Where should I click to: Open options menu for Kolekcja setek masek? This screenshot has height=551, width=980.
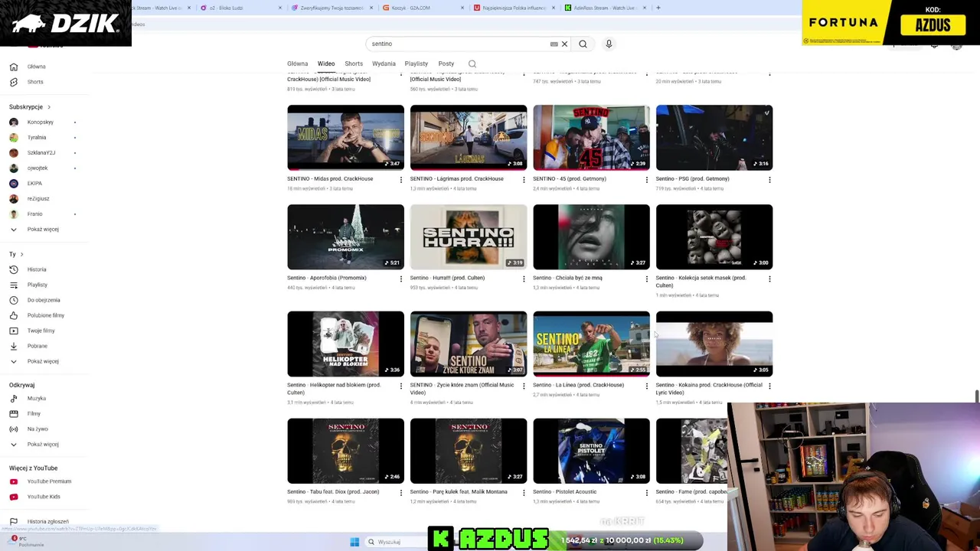(x=769, y=279)
